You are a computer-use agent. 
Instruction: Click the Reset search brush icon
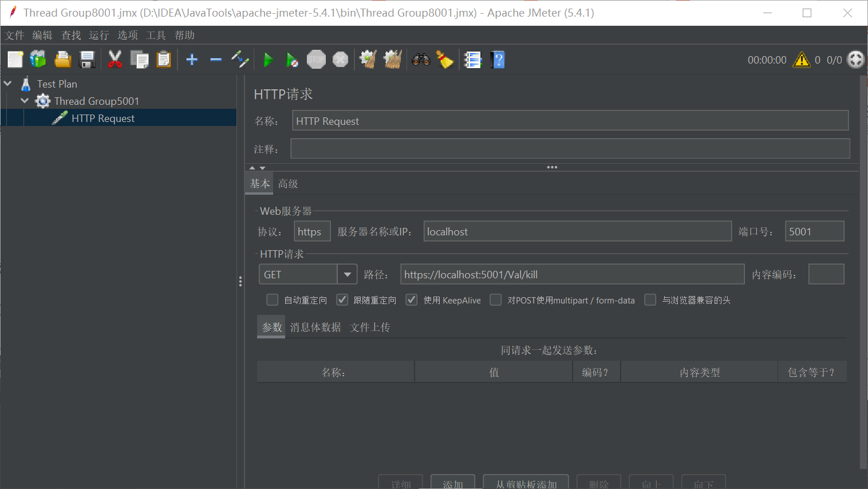click(445, 60)
